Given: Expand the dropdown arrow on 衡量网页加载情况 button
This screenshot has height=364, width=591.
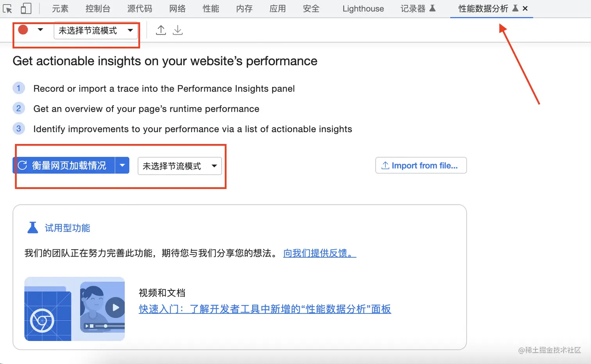Looking at the screenshot, I should click(122, 165).
